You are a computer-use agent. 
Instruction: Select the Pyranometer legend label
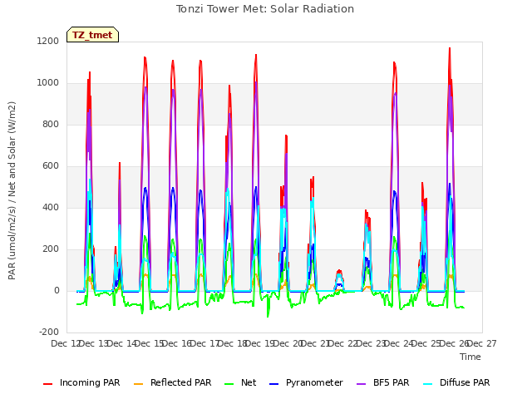pyautogui.click(x=314, y=382)
